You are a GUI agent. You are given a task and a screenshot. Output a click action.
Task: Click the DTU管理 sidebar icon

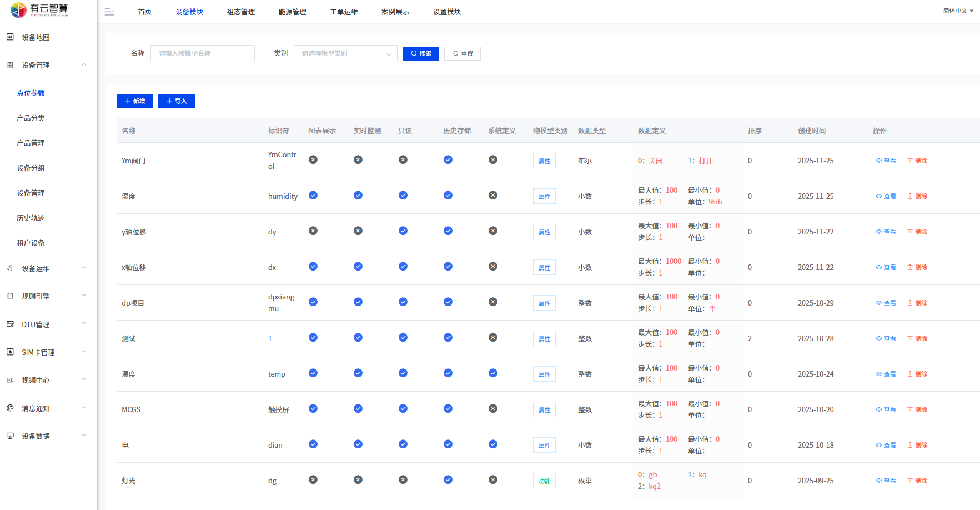click(10, 324)
